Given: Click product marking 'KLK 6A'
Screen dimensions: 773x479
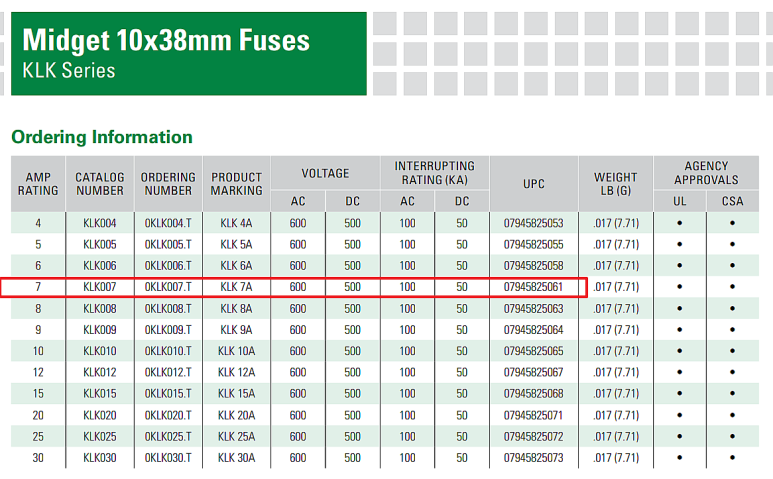Looking at the screenshot, I should pyautogui.click(x=236, y=266).
